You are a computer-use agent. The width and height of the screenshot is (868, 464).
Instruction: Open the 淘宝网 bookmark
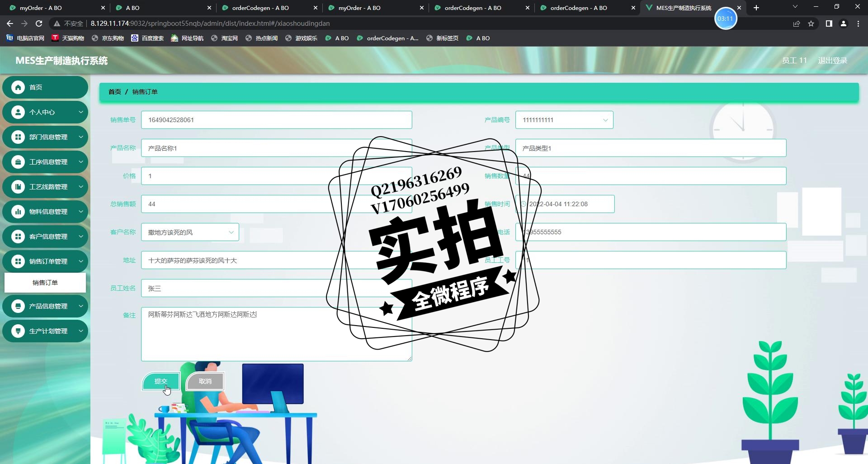(224, 38)
